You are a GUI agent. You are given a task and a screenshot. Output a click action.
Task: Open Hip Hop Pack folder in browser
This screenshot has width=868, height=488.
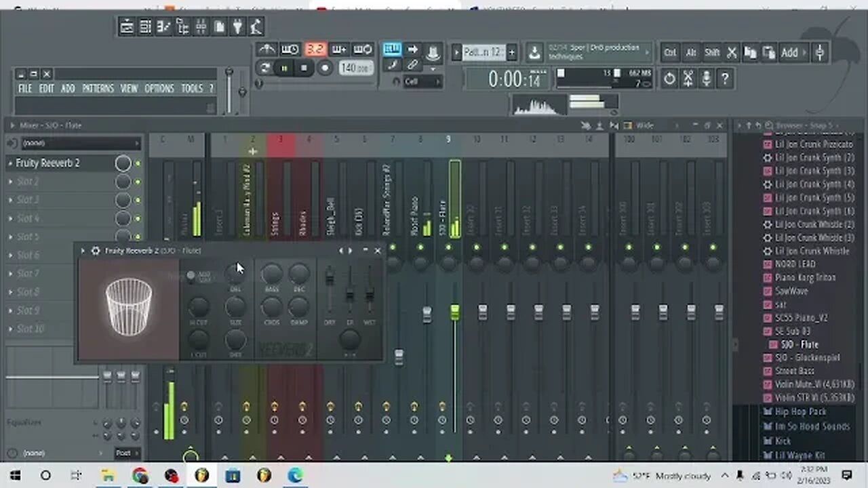[x=802, y=412]
